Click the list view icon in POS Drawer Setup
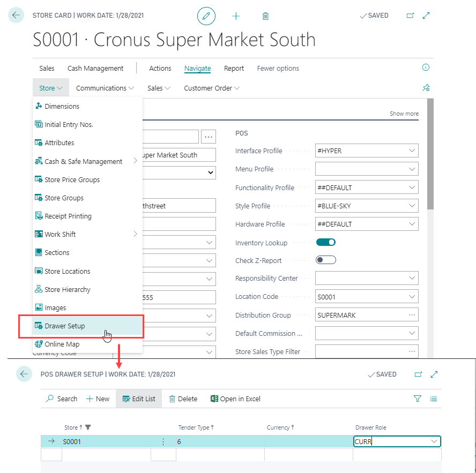The image size is (476, 473). [434, 399]
